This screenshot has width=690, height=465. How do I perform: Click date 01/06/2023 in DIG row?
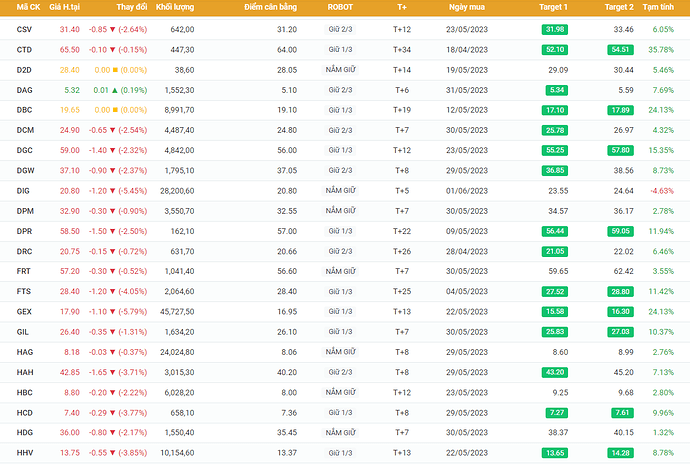coord(467,191)
